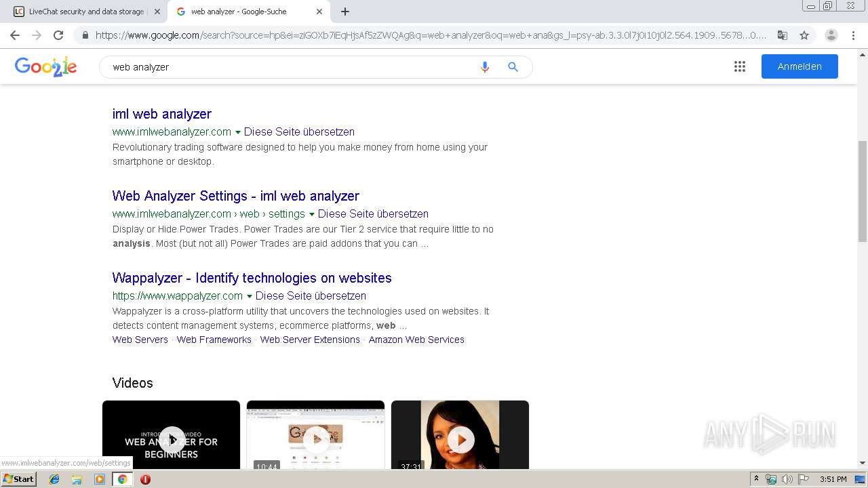Click the Chrome taskbar icon

pos(122,479)
